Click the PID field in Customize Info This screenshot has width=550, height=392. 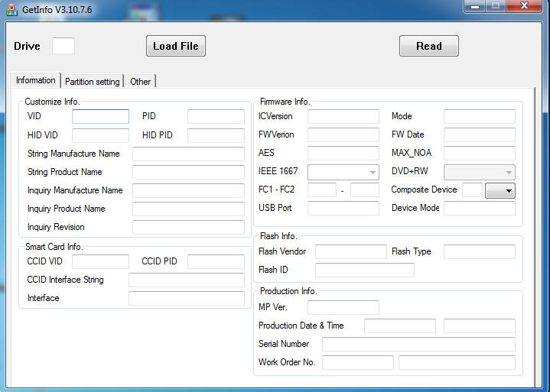tap(216, 116)
